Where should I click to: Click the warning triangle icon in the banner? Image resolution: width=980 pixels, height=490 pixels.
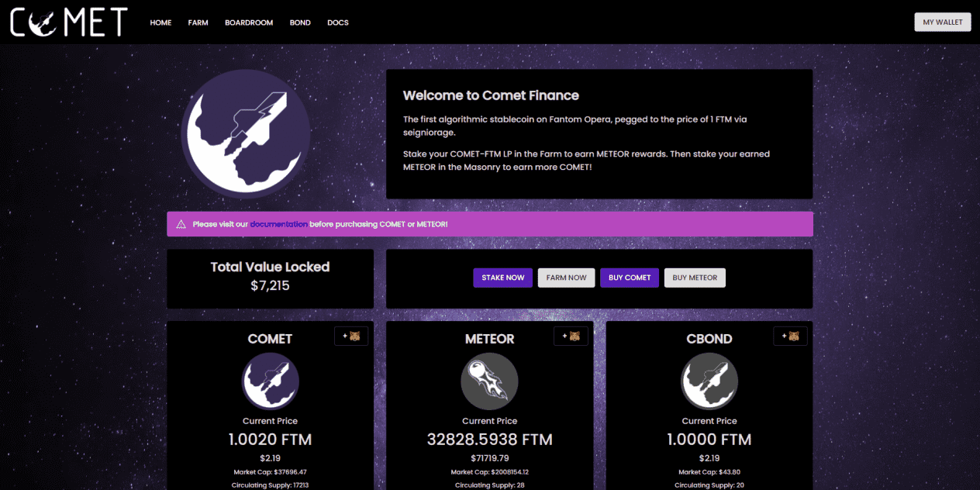(181, 224)
